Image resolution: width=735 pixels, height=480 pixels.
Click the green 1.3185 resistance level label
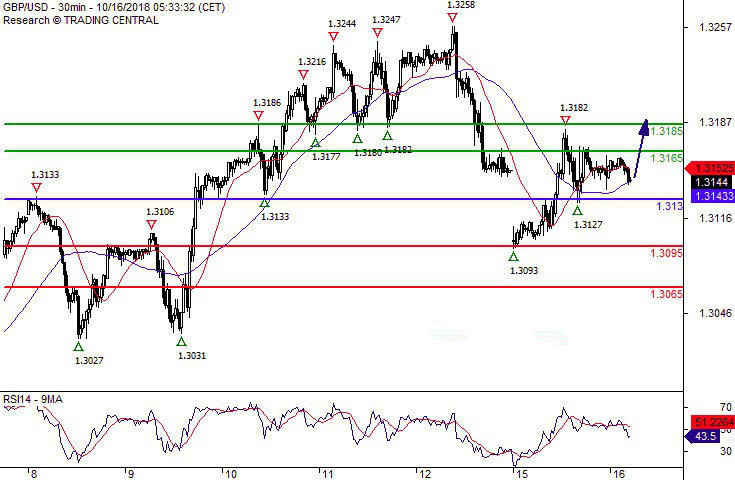[x=667, y=131]
